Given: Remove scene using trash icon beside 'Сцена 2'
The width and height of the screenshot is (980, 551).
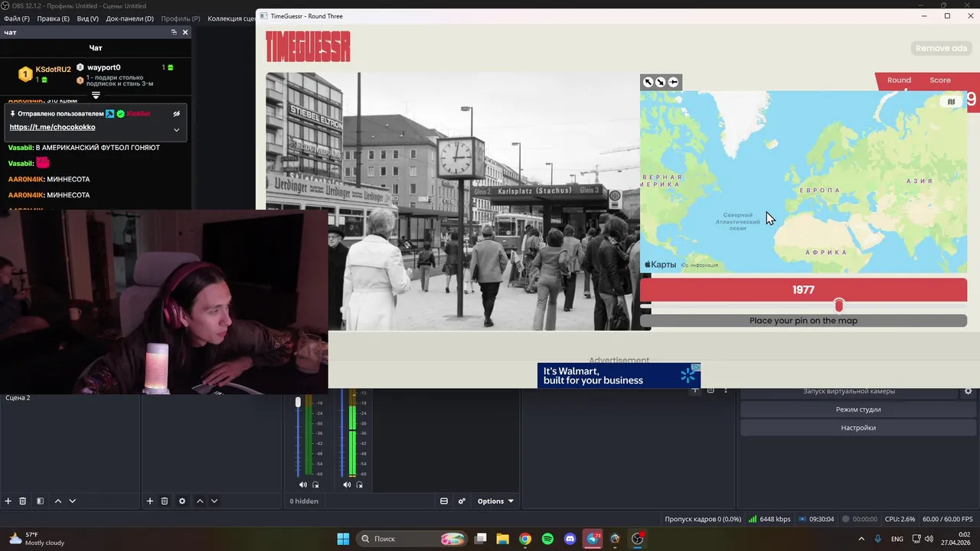Looking at the screenshot, I should click(23, 501).
